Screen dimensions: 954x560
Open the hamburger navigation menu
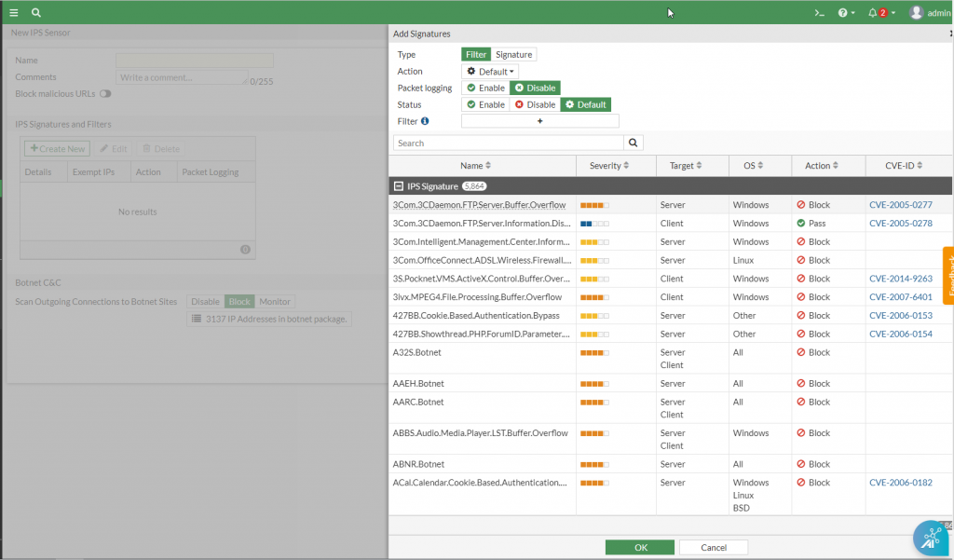pyautogui.click(x=14, y=13)
